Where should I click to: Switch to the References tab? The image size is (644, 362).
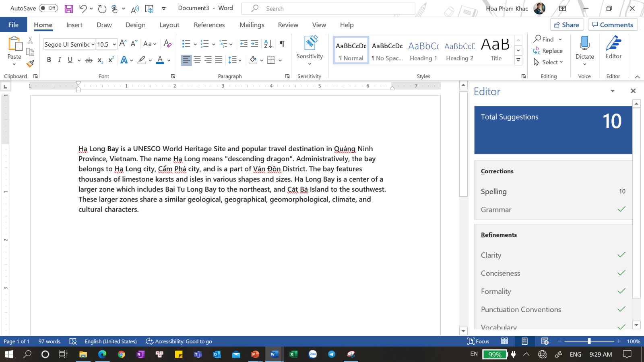pyautogui.click(x=209, y=25)
